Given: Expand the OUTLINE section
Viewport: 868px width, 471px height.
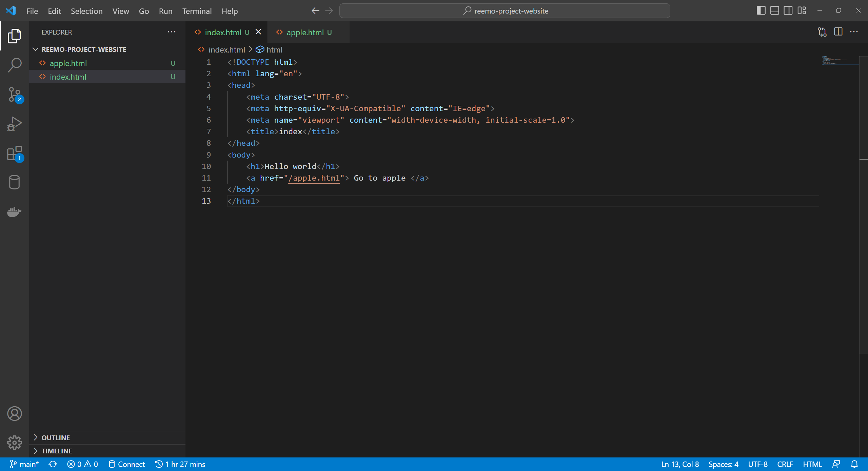Looking at the screenshot, I should coord(107,438).
